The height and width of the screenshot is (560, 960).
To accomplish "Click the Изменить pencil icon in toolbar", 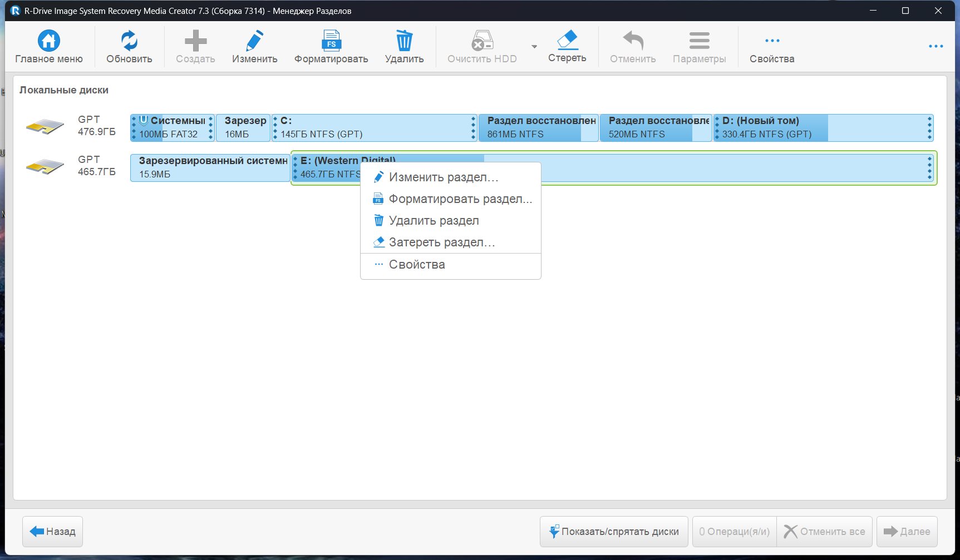I will 254,41.
